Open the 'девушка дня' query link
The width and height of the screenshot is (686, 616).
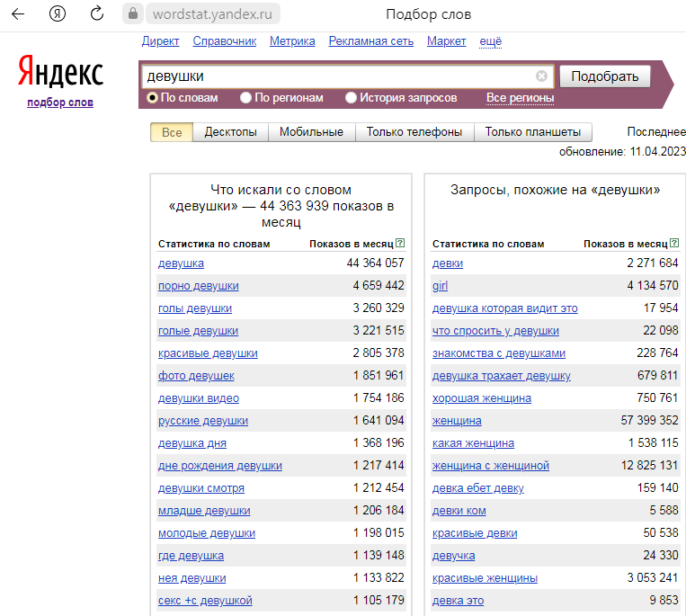192,443
